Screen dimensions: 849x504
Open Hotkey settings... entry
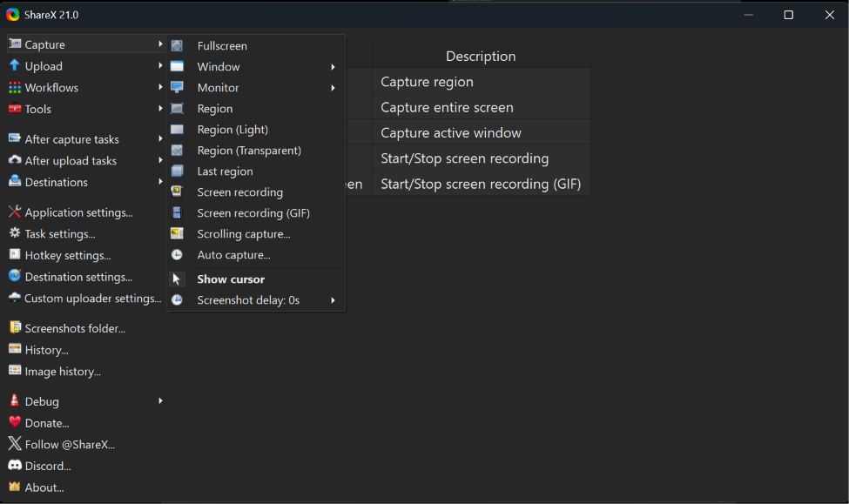[x=84, y=256]
